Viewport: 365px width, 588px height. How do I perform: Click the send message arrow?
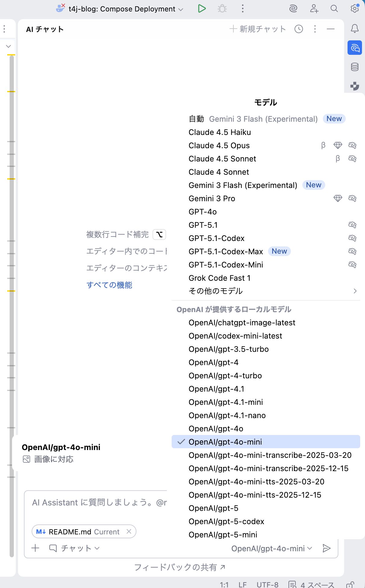tap(326, 548)
